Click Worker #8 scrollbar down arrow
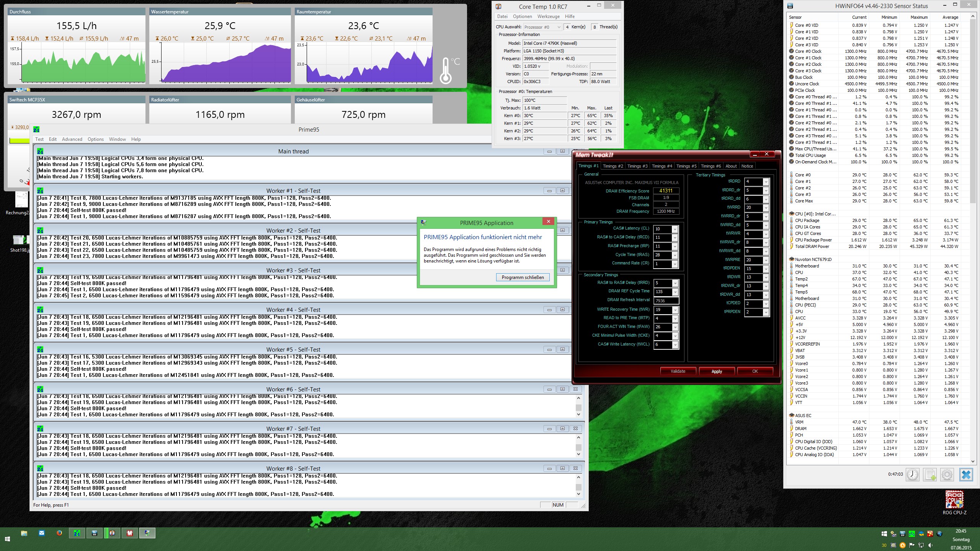This screenshot has height=551, width=980. [x=578, y=494]
